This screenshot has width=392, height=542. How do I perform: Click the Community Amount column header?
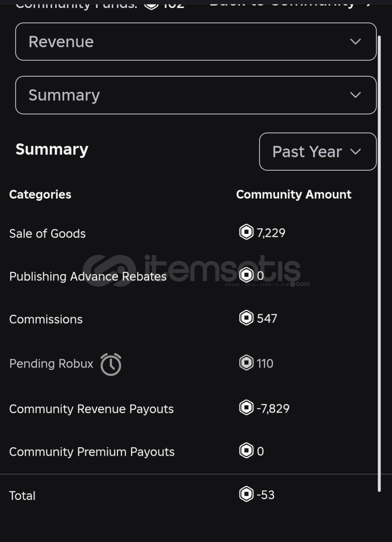pyautogui.click(x=294, y=195)
